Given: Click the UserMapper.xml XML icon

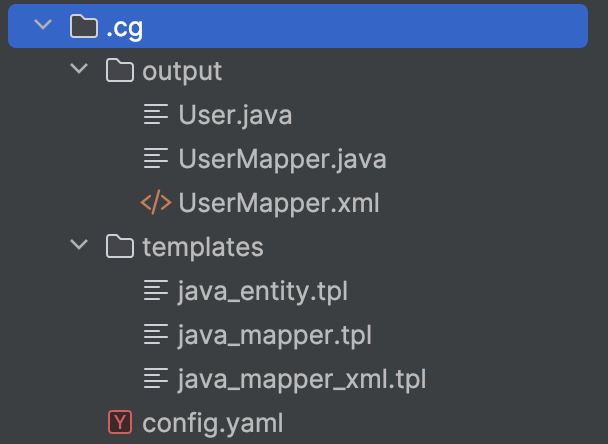Looking at the screenshot, I should pyautogui.click(x=156, y=203).
